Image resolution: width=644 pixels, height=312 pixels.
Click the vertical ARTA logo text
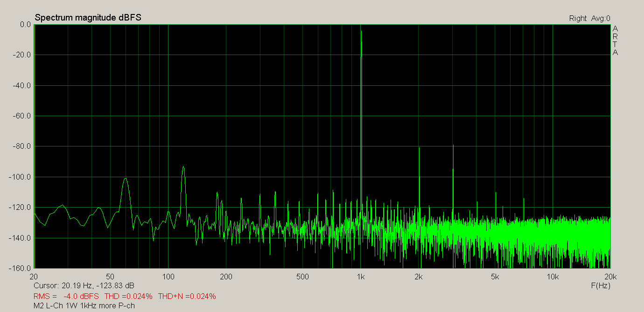point(615,41)
